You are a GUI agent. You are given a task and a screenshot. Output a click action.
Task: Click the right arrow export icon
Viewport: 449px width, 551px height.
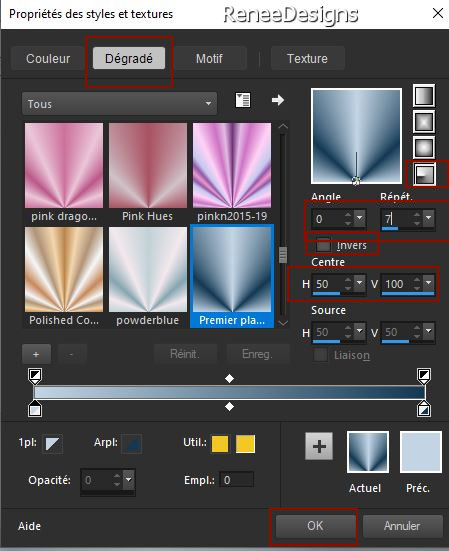(278, 100)
